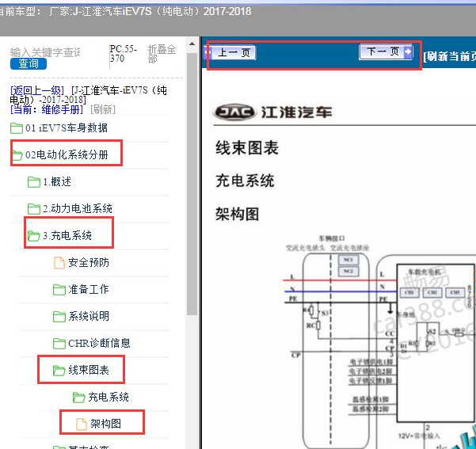Collapse folder icon of nested 充电系统
Image resolution: width=476 pixels, height=449 pixels.
(x=79, y=398)
